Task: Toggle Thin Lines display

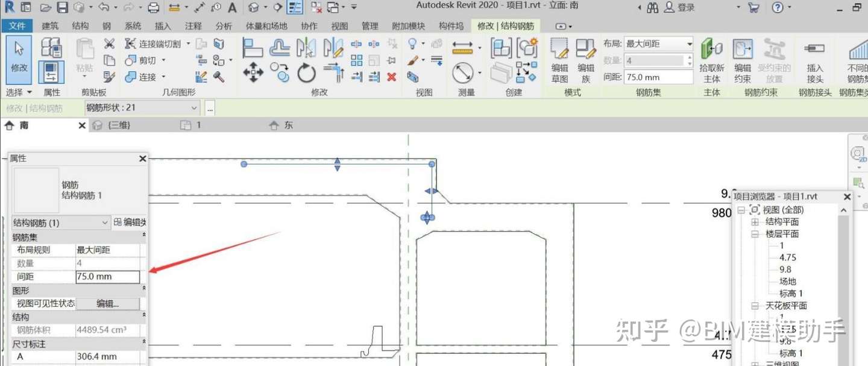Action: coord(295,8)
